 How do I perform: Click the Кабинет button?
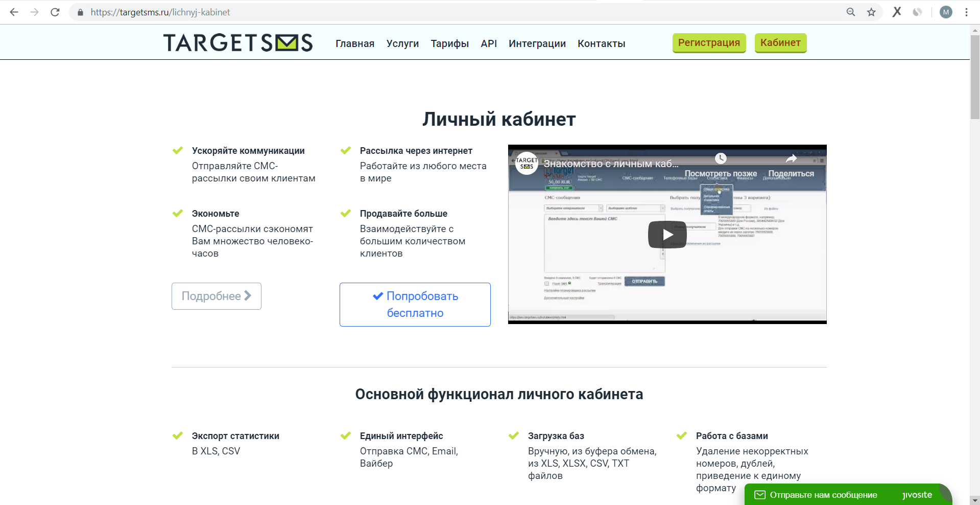[780, 43]
